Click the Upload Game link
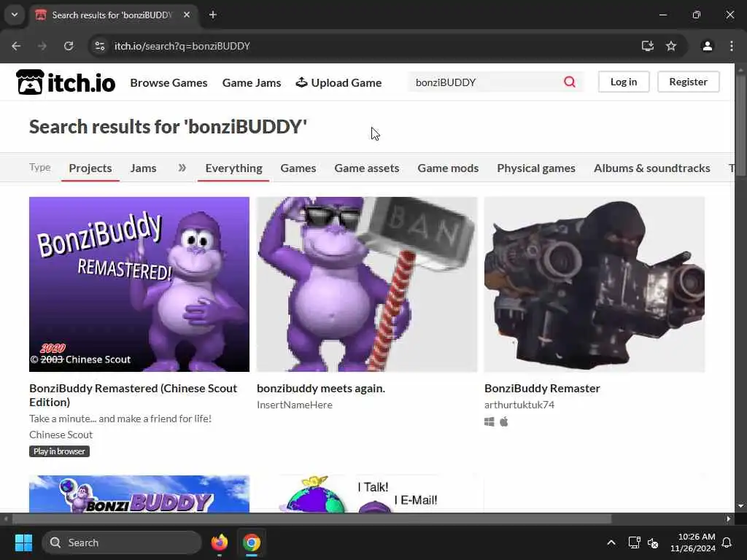Image resolution: width=747 pixels, height=560 pixels. [338, 82]
